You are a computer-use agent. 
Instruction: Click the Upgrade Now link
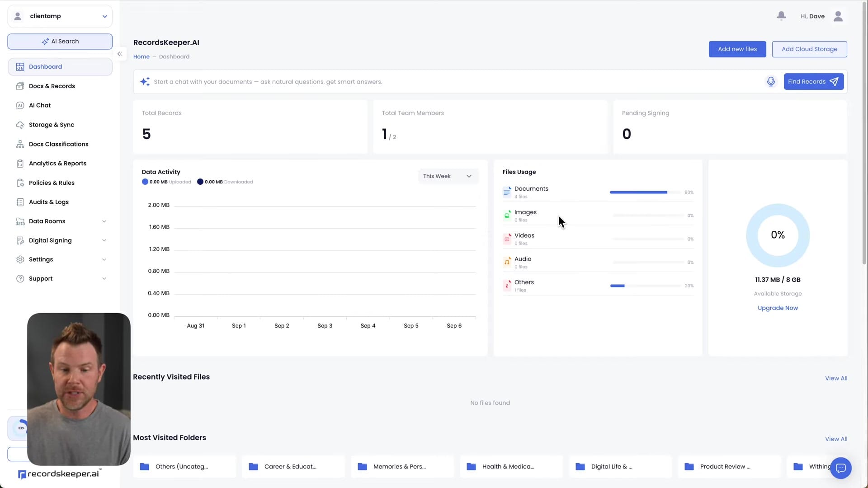778,308
